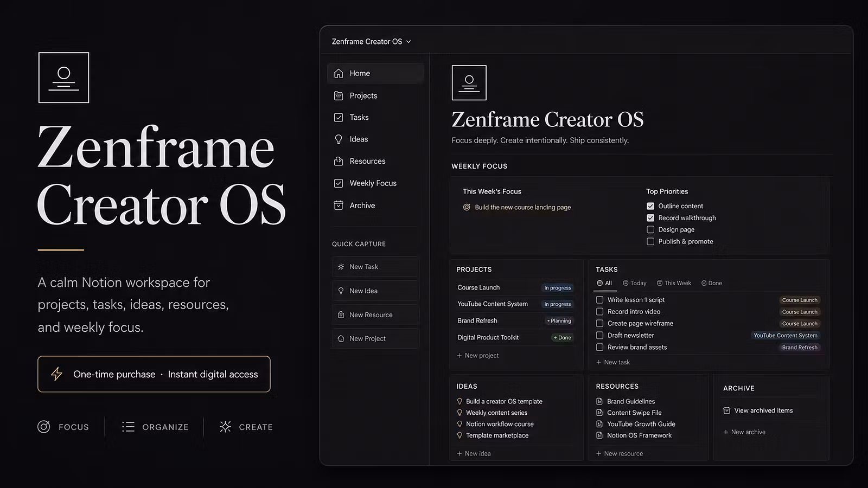Click the Projects folder icon in sidebar
Viewport: 868px width, 488px height.
(339, 95)
